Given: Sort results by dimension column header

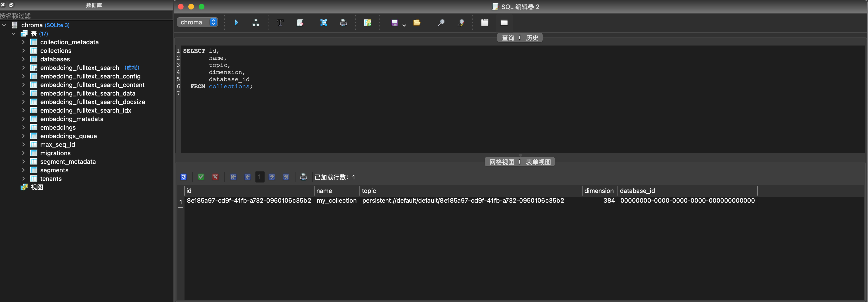Looking at the screenshot, I should pyautogui.click(x=599, y=191).
